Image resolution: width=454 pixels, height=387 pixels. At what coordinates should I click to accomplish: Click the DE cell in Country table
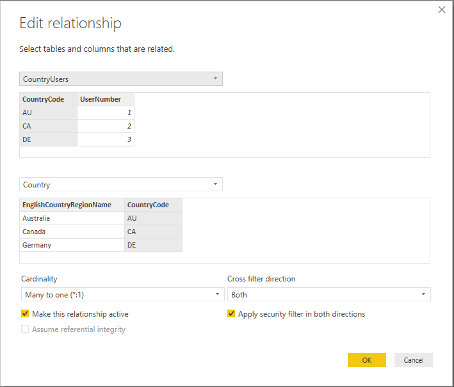pos(153,245)
